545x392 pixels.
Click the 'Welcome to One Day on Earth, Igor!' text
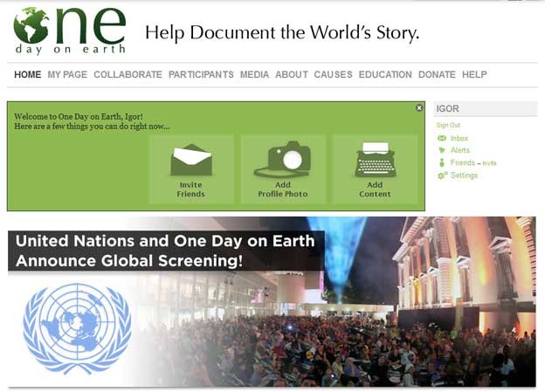pos(79,116)
